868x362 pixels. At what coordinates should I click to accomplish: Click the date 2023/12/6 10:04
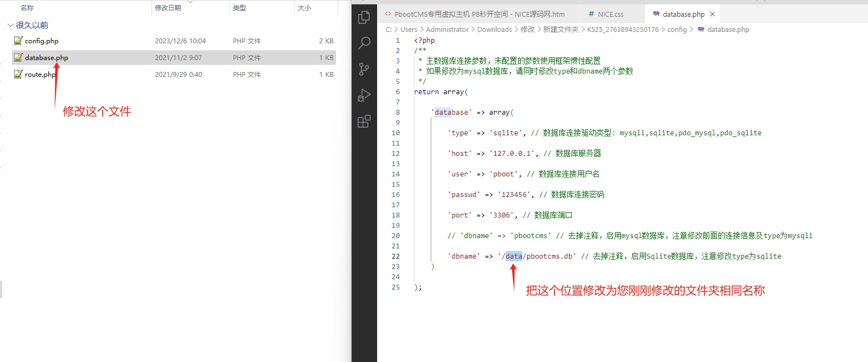[x=180, y=41]
